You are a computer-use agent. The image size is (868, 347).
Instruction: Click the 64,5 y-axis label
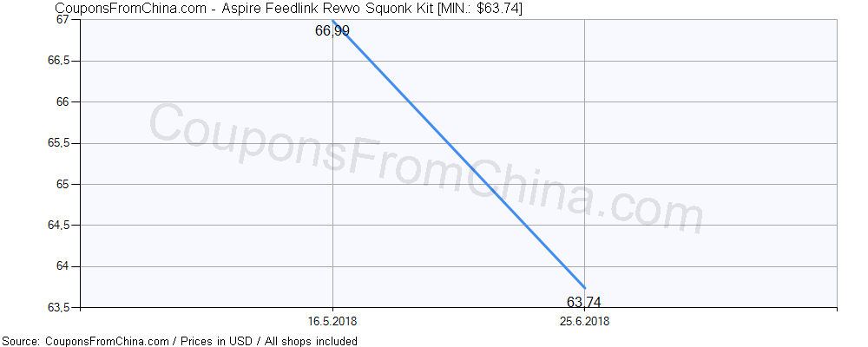[57, 226]
